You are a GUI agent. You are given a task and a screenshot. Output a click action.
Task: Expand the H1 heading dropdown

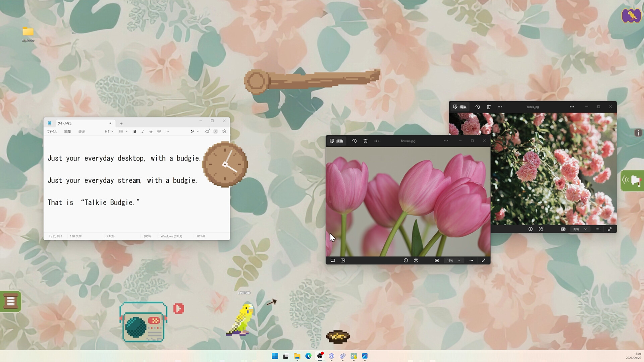pos(109,131)
